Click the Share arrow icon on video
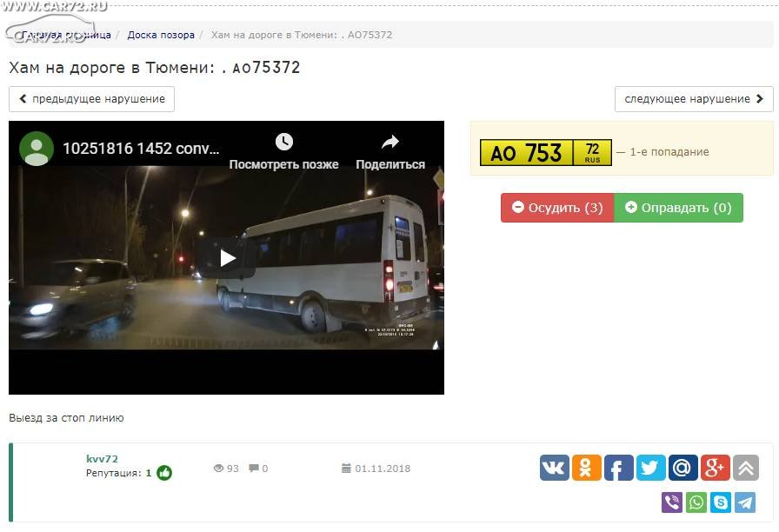This screenshot has height=532, width=779. [390, 143]
